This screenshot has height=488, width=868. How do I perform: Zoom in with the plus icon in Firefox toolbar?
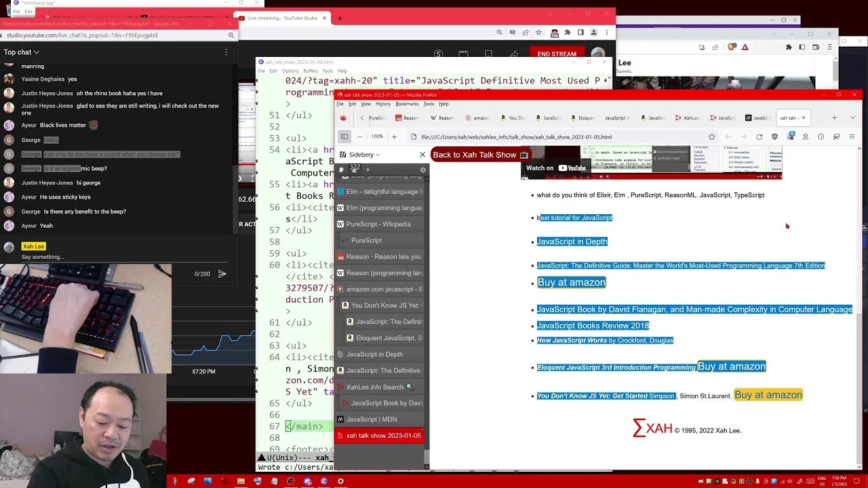click(x=394, y=137)
